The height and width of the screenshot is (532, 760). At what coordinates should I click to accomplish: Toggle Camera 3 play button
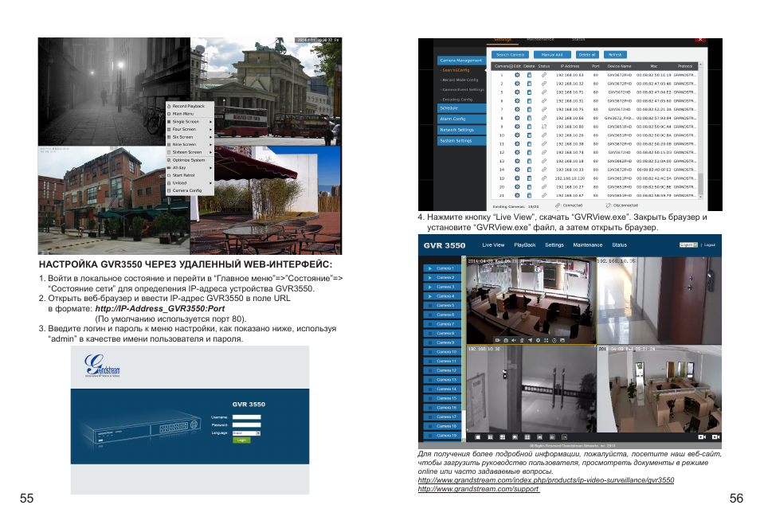(x=429, y=287)
